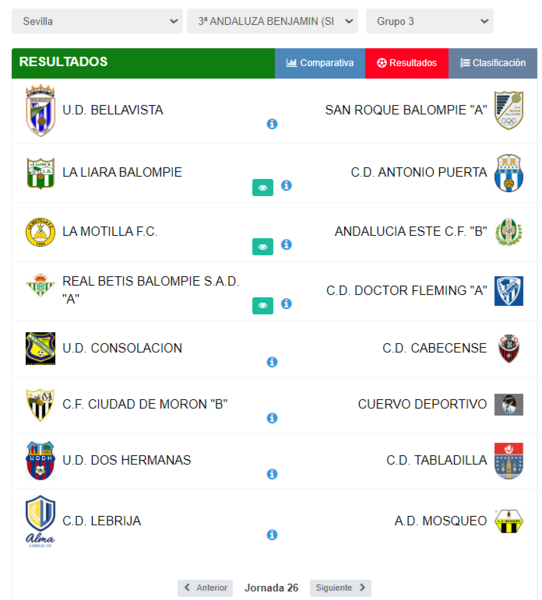The width and height of the screenshot is (542, 600).
Task: Open info icon for La Liara Balompie match
Action: click(x=286, y=185)
